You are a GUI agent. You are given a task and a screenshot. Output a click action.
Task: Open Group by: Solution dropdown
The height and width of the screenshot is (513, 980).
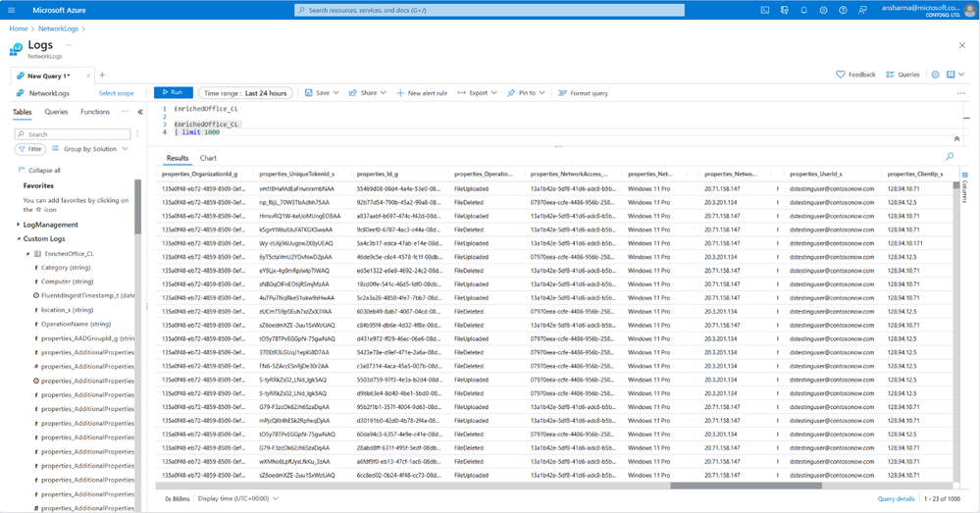90,149
